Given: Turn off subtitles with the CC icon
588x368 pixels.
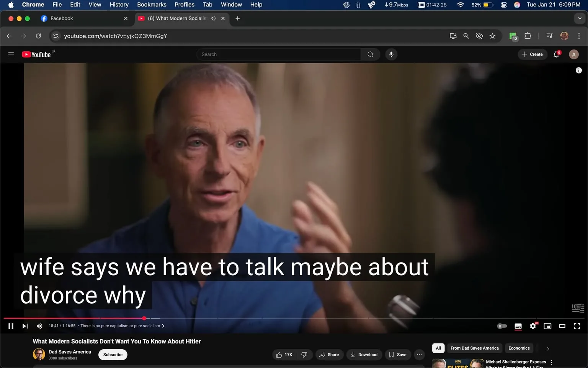Looking at the screenshot, I should click(x=518, y=326).
